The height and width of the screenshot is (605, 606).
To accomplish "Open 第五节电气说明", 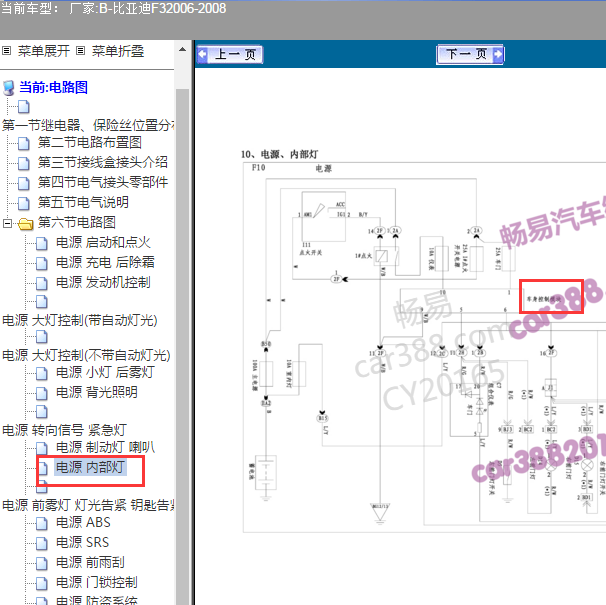I will pyautogui.click(x=83, y=202).
